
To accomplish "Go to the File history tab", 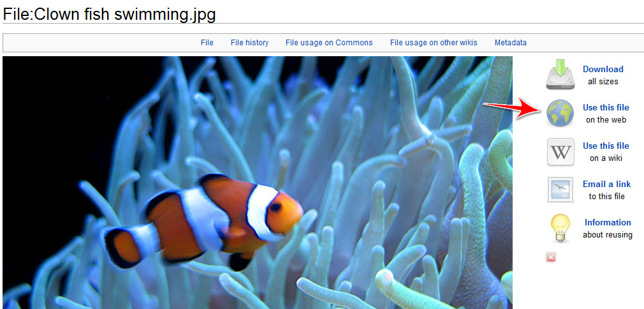I will point(250,42).
